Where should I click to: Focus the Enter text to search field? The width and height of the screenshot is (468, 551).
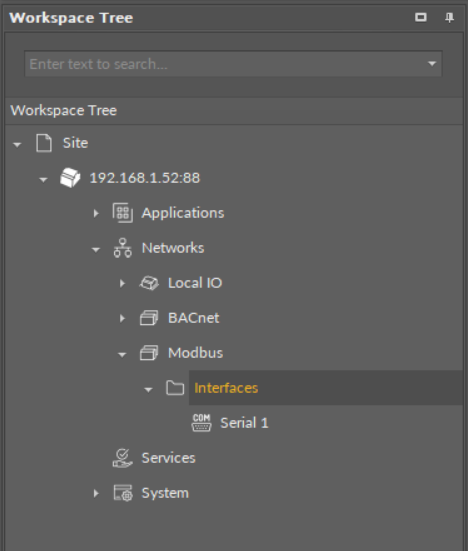tap(233, 64)
